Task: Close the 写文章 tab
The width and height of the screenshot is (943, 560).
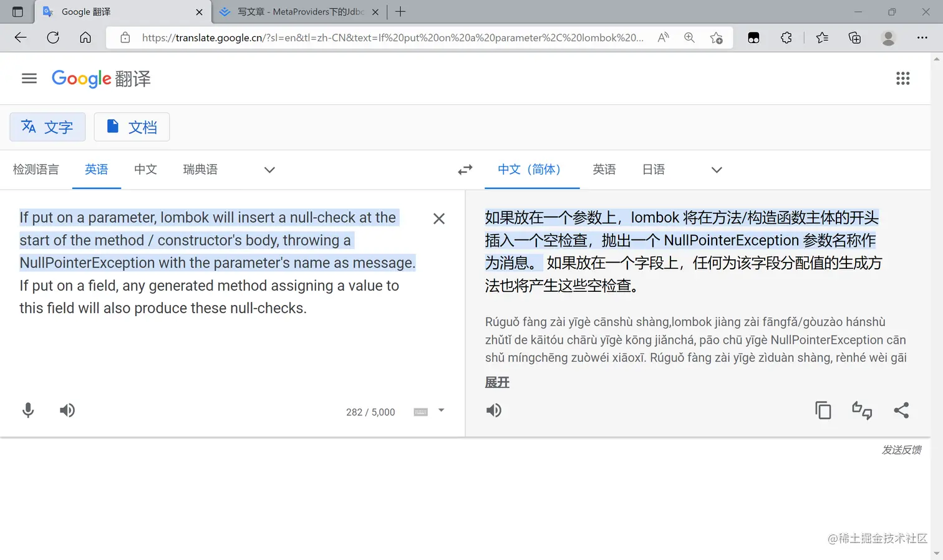Action: [x=375, y=12]
